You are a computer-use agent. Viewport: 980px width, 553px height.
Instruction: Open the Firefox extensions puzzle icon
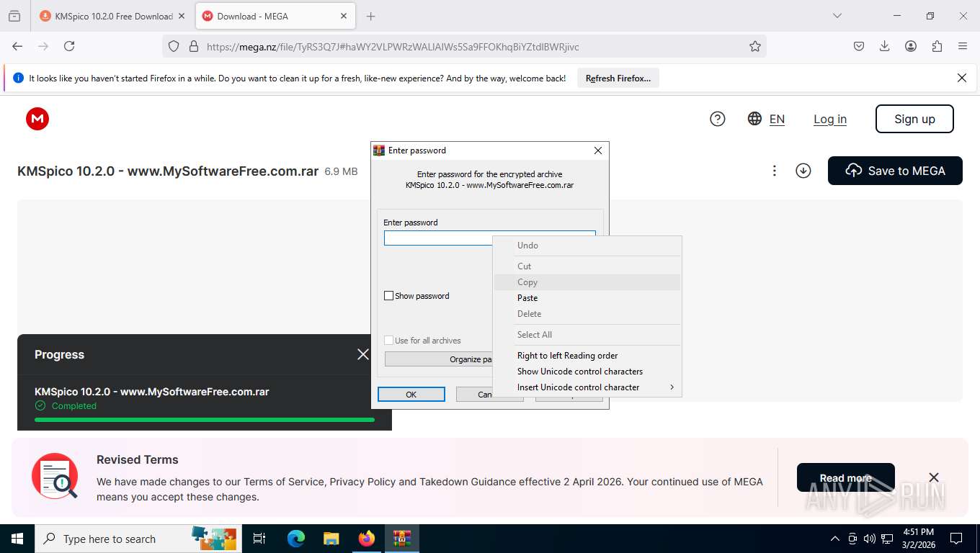point(937,46)
